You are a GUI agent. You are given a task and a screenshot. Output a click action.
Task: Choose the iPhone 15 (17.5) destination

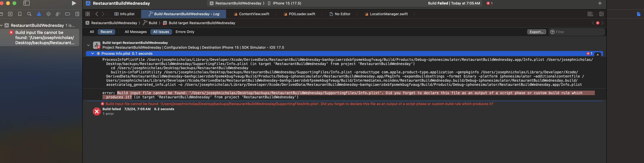[284, 3]
